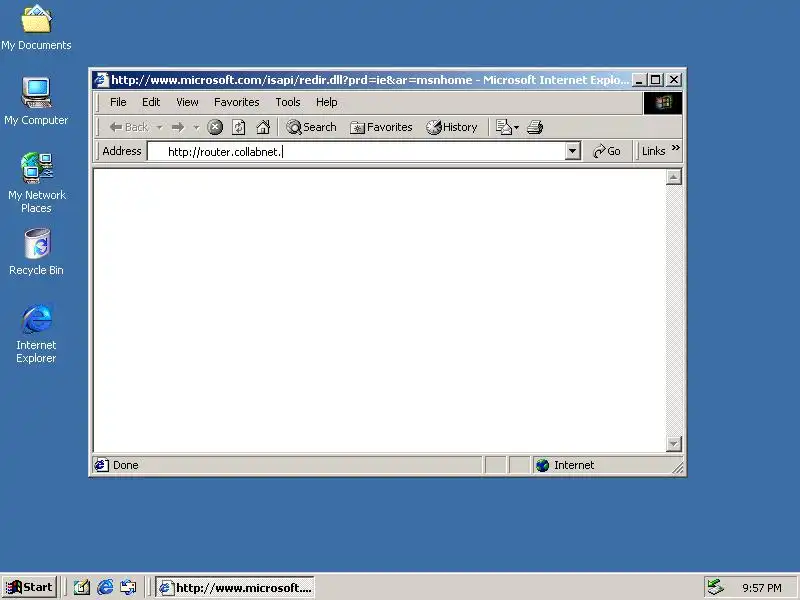The image size is (800, 600).
Task: Click the Go button beside the address bar
Action: [607, 151]
